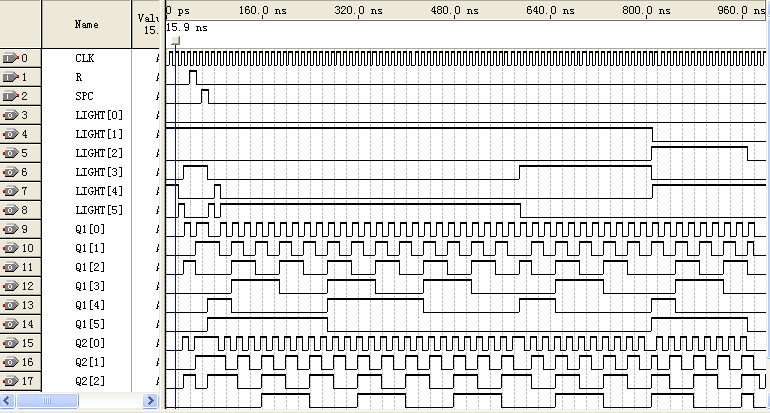Screen dimensions: 770x413
Task: Click the SPC input pin icon
Action: click(11, 96)
